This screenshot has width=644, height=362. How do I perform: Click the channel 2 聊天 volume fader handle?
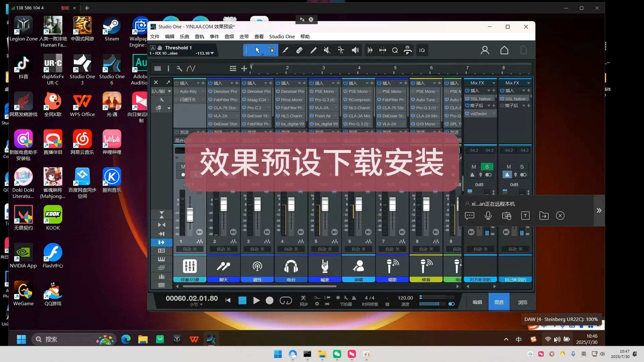(223, 204)
